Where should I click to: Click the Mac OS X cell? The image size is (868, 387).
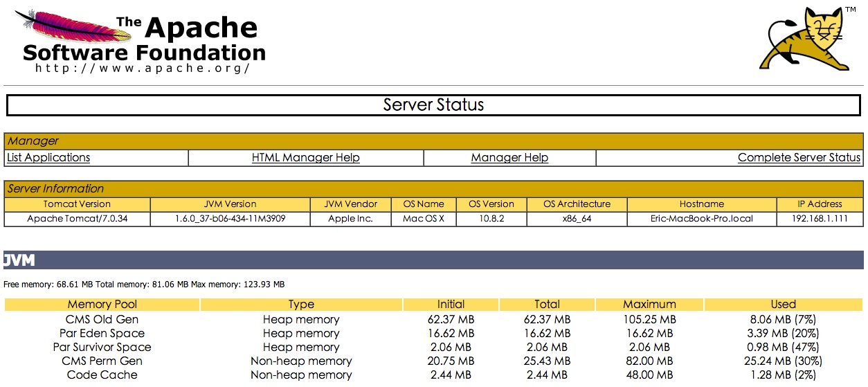tap(424, 219)
